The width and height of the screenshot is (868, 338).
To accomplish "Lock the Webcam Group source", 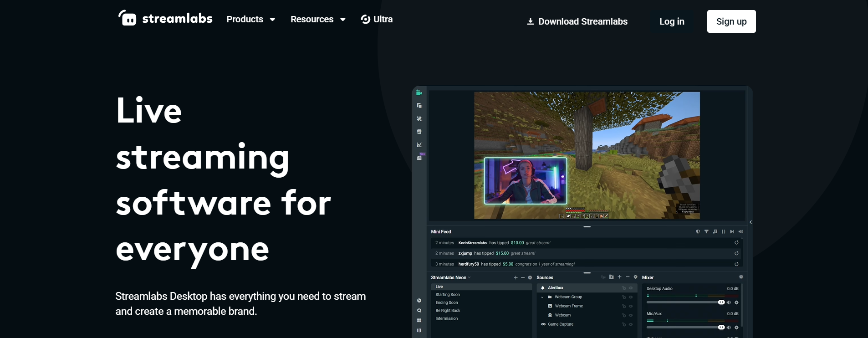I will [624, 297].
